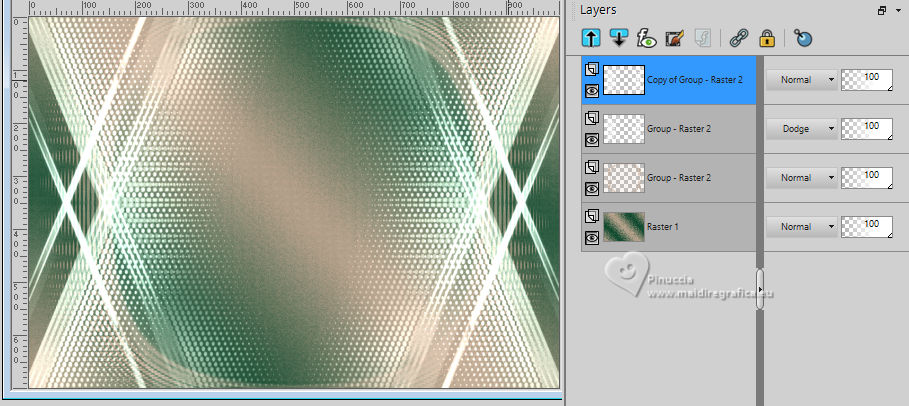Click opacity control of Normal-blend Group - Raster 2 layer
This screenshot has width=909, height=406.
(x=867, y=178)
